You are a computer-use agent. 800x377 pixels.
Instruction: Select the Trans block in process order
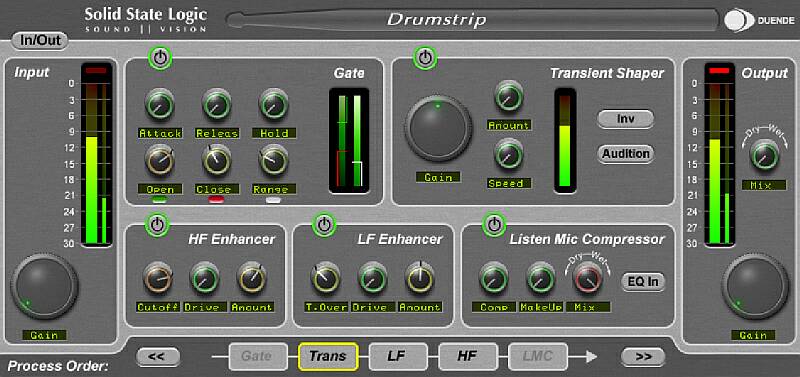[x=328, y=356]
